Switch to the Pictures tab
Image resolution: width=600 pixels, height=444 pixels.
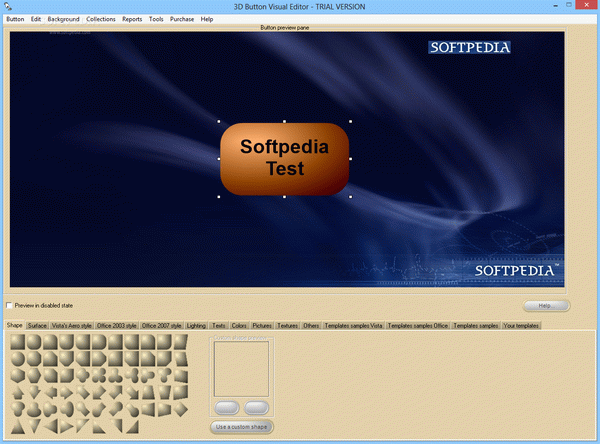262,326
